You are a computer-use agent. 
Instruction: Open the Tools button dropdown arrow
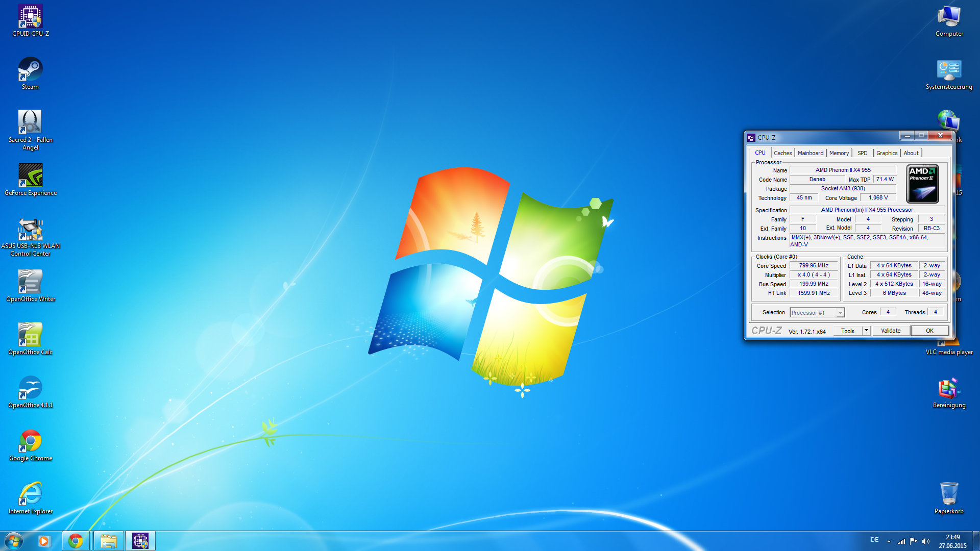point(866,331)
